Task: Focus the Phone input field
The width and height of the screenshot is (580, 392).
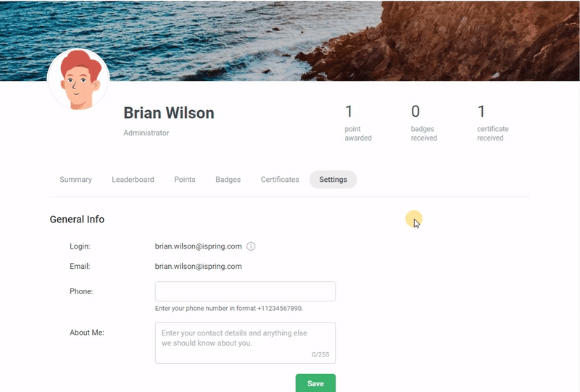Action: click(x=245, y=291)
